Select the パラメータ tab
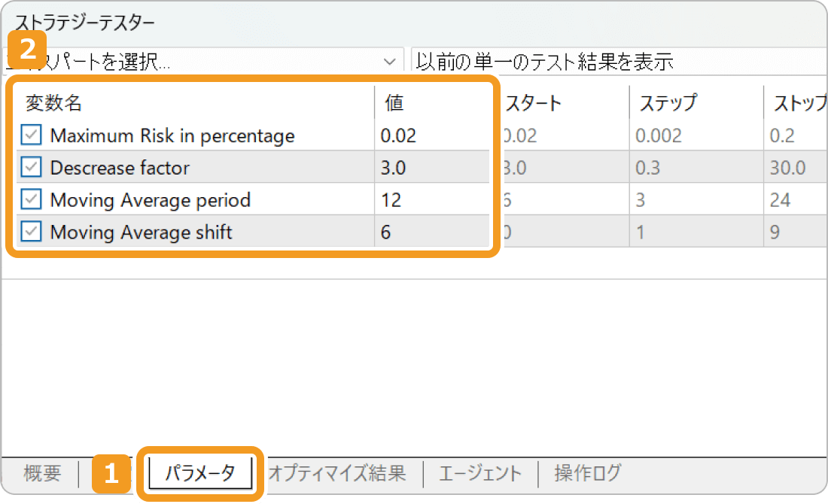Viewport: 828px width, 504px height. tap(199, 473)
